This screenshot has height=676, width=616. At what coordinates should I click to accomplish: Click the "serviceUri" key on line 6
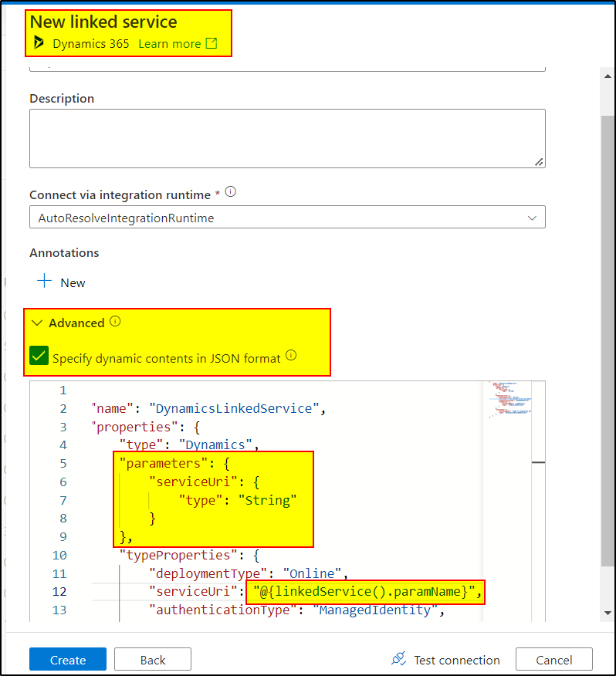coord(193,482)
